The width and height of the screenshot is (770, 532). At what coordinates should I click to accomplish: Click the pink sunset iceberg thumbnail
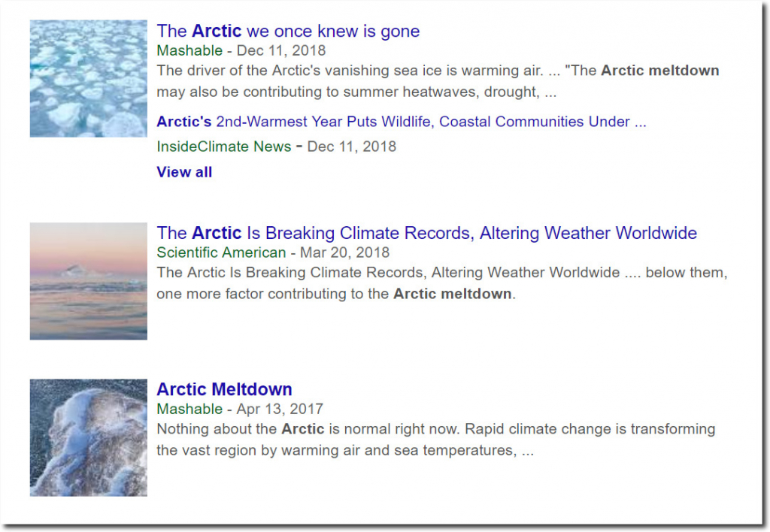point(89,281)
